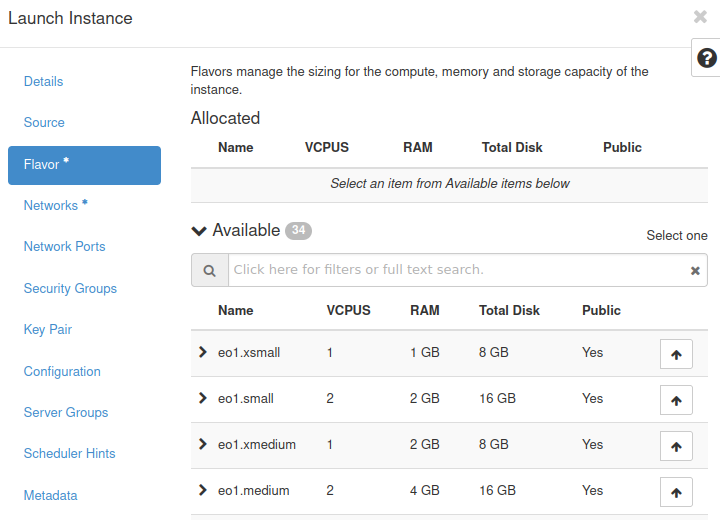720x520 pixels.
Task: Select the Key Pair step
Action: click(x=48, y=329)
